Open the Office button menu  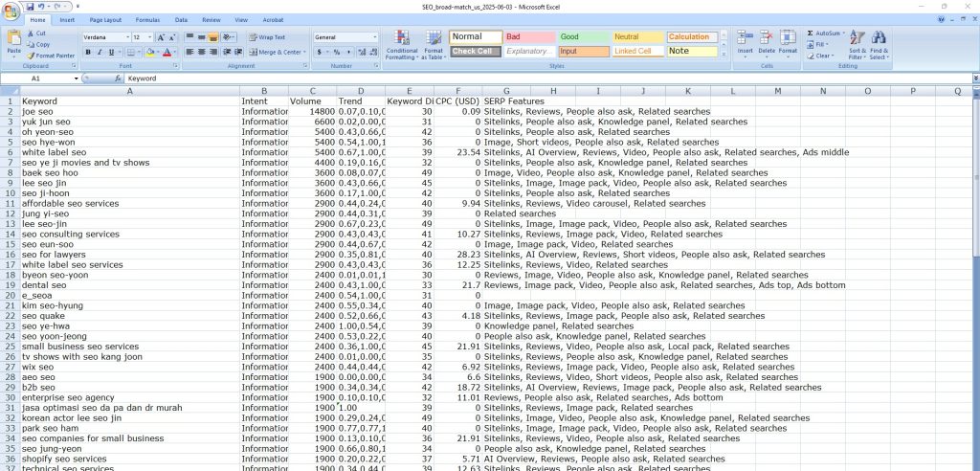pos(11,10)
